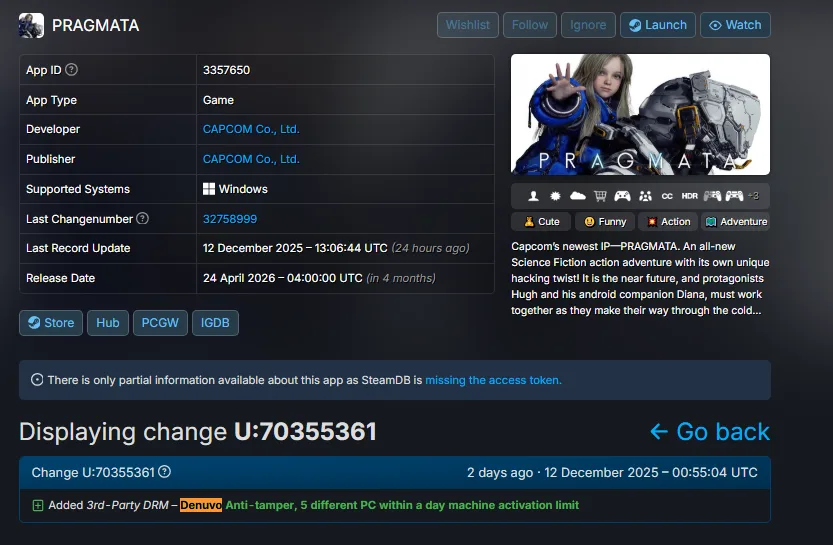Open changenumber 32758999 link
This screenshot has height=545, width=833.
(x=230, y=218)
